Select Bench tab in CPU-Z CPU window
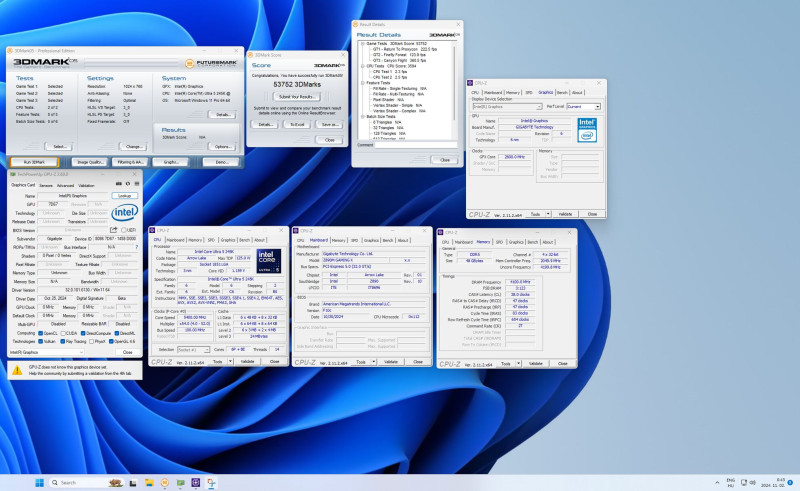The height and width of the screenshot is (491, 800). [x=244, y=240]
